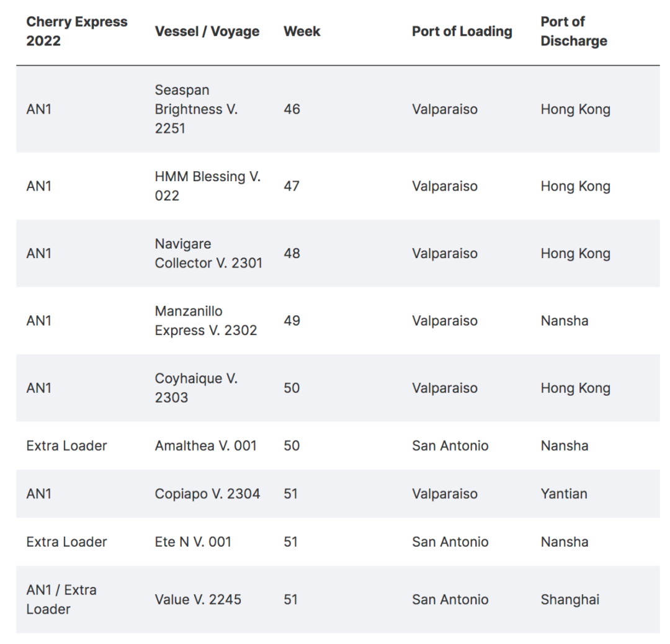Click the Shanghai discharge port cell
670x644 pixels.
tap(569, 599)
